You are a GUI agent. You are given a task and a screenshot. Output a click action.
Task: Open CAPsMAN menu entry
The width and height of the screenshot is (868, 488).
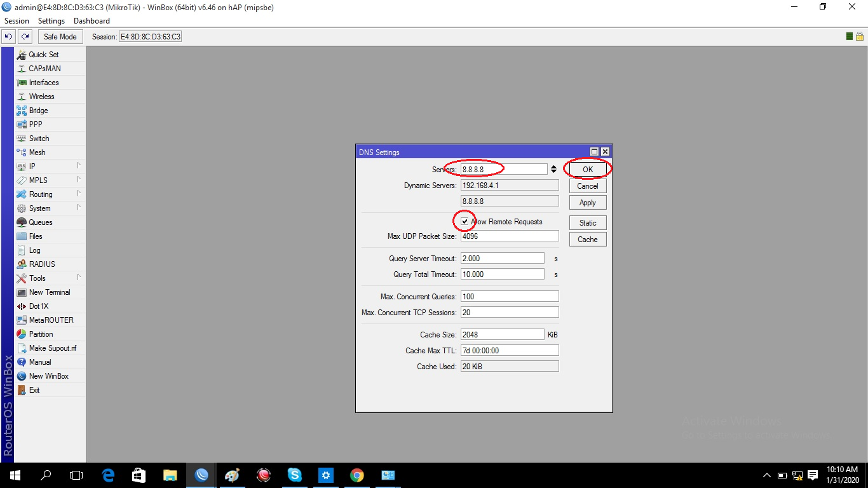50,69
